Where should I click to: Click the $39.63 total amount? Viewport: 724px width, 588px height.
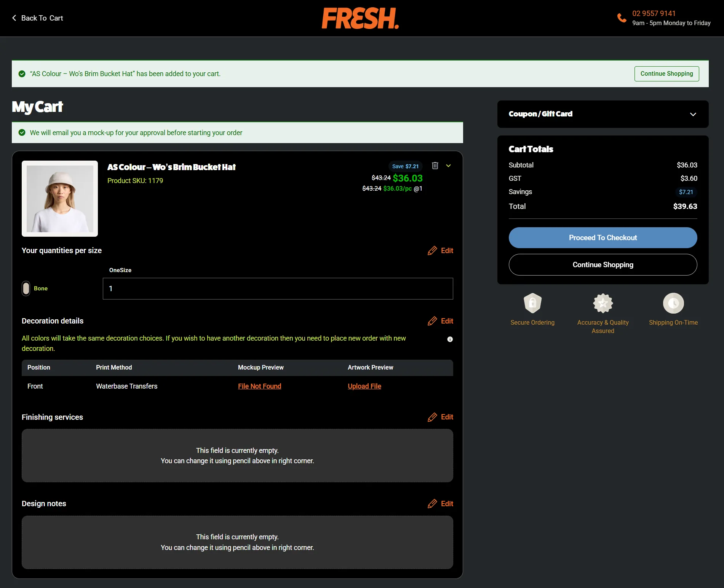pos(685,206)
